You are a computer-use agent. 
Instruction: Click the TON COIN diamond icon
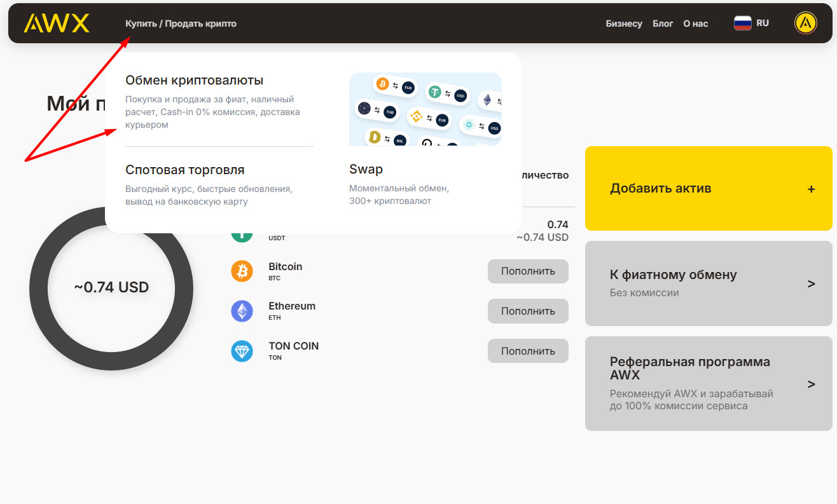click(x=242, y=351)
